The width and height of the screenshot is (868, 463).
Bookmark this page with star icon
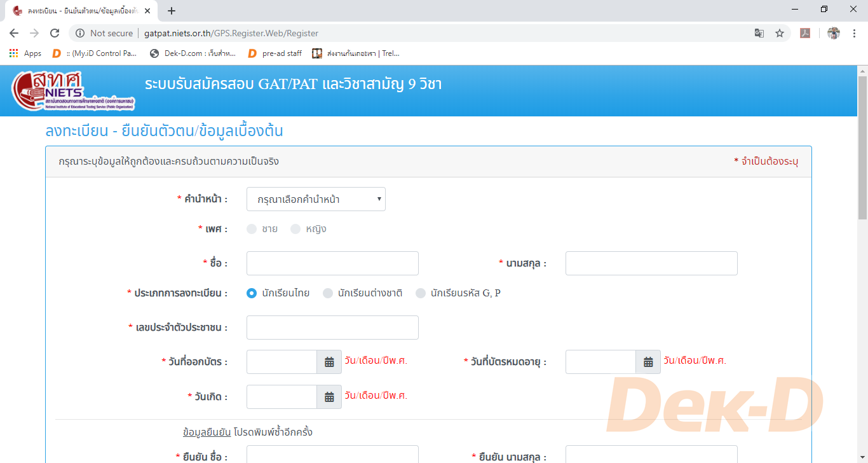click(780, 33)
